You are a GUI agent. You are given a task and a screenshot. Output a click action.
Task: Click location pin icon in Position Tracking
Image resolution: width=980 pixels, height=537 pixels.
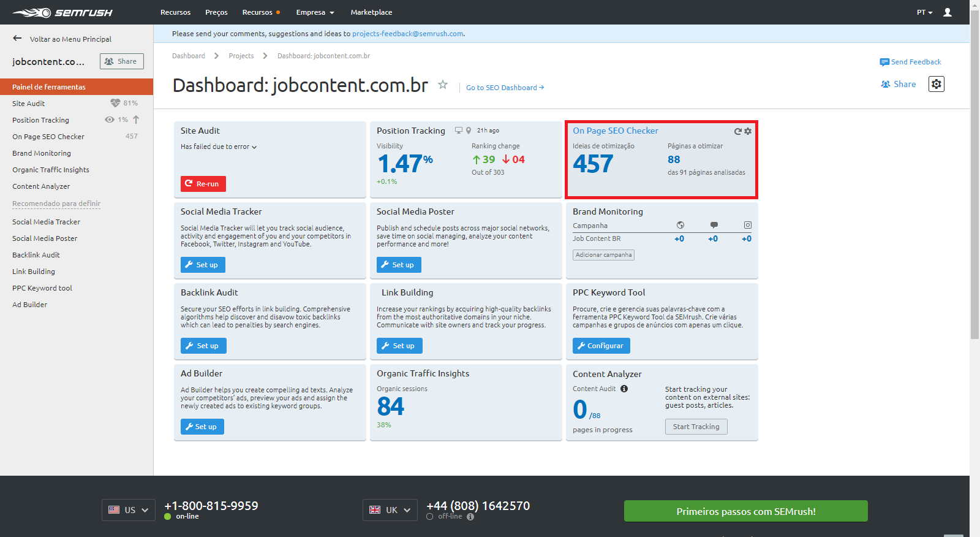click(469, 131)
